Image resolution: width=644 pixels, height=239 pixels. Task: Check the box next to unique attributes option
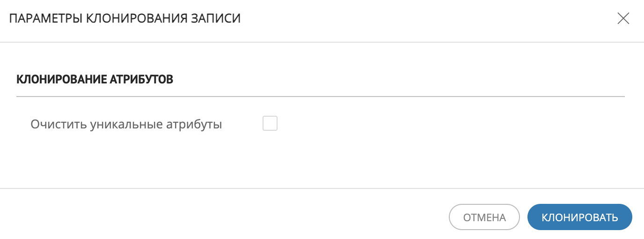tap(270, 124)
